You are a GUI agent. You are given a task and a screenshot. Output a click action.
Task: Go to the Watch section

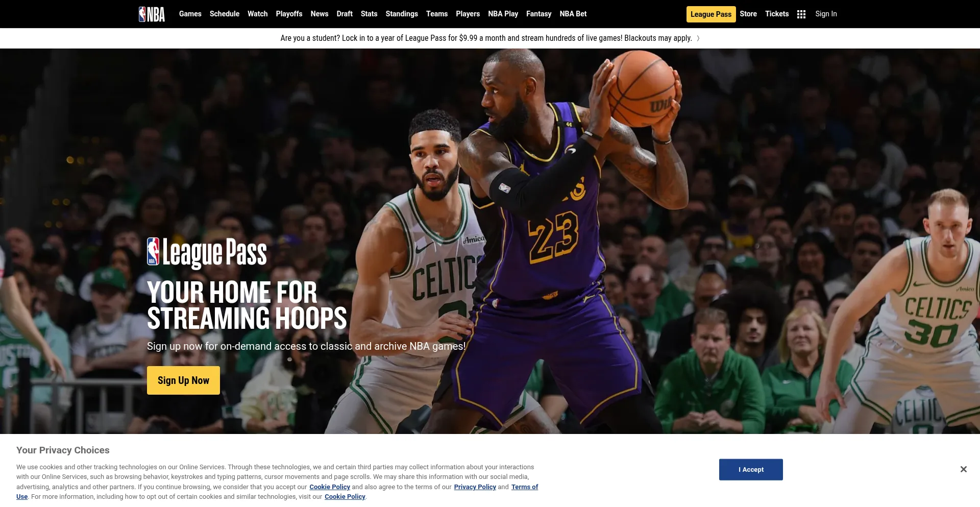click(257, 14)
